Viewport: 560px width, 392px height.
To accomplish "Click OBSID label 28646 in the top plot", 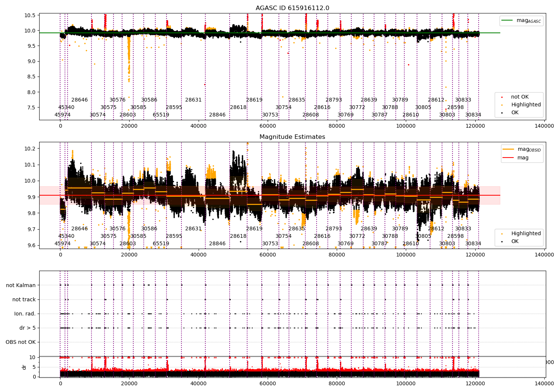I will (80, 100).
